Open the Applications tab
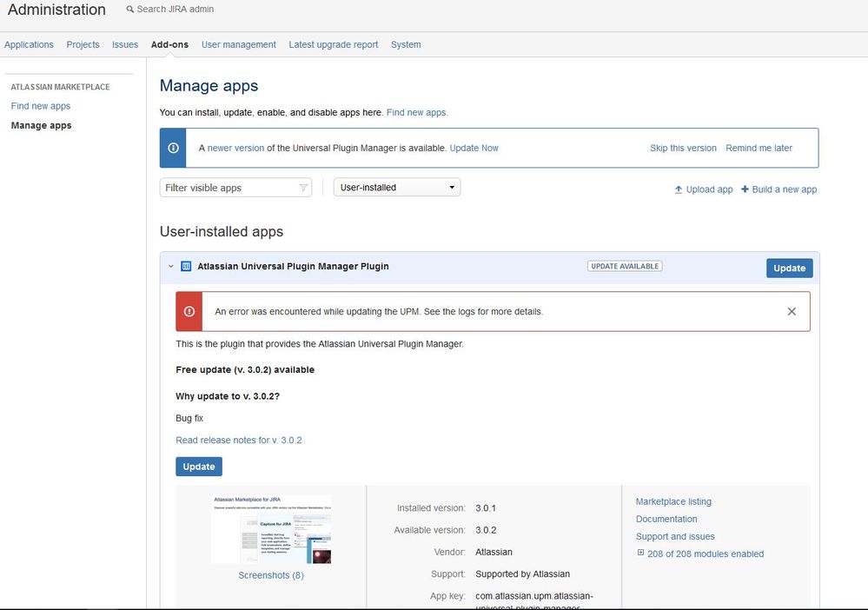The height and width of the screenshot is (610, 868). tap(29, 44)
